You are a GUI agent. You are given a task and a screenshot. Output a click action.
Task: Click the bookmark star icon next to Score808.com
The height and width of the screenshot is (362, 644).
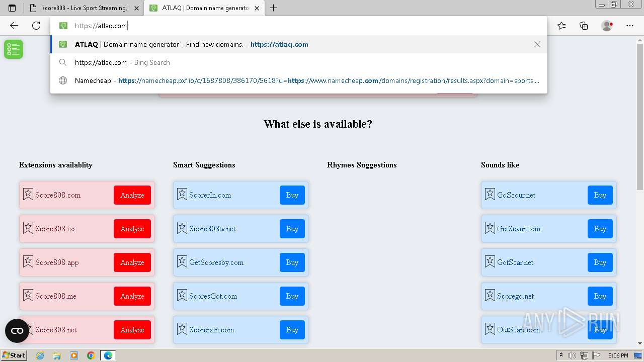point(28,194)
